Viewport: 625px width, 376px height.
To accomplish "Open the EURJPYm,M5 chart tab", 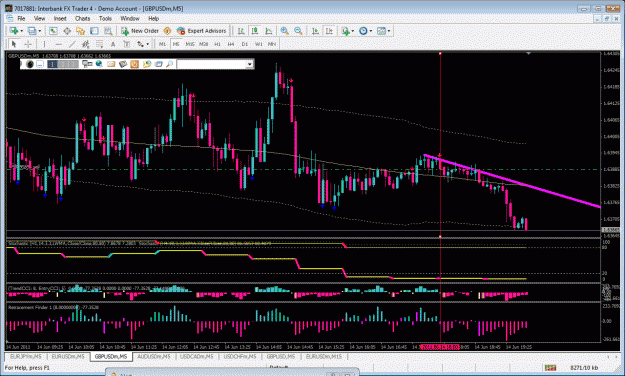I will pos(26,356).
